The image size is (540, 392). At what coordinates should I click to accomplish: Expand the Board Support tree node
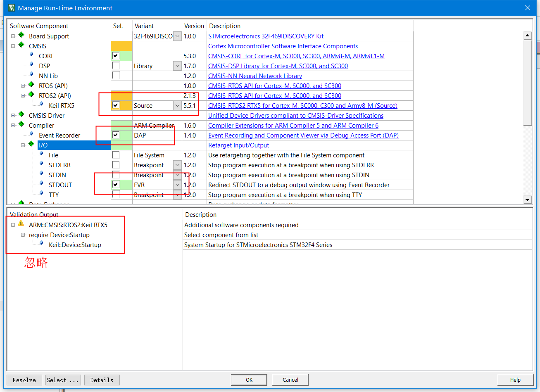13,36
